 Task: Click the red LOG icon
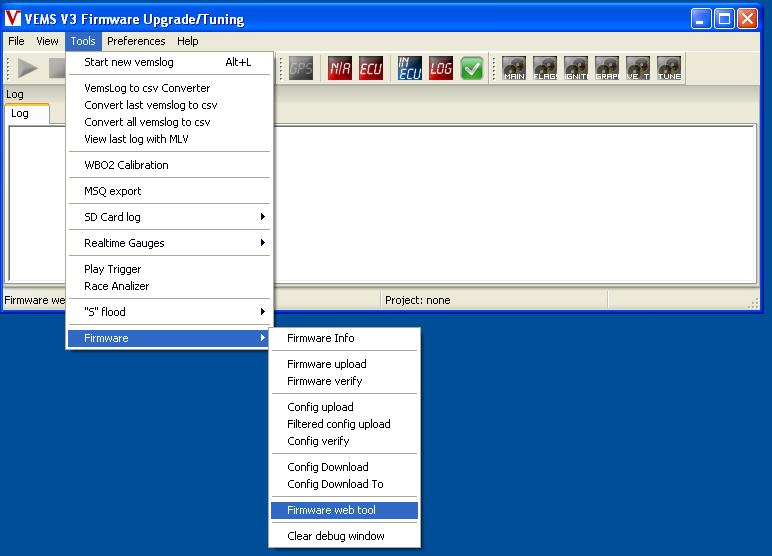tap(441, 68)
